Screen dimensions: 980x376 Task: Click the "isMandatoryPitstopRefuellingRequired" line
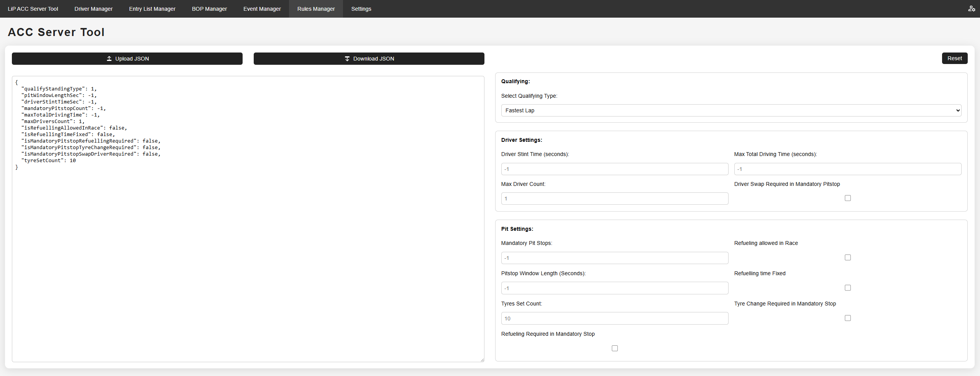pos(91,141)
